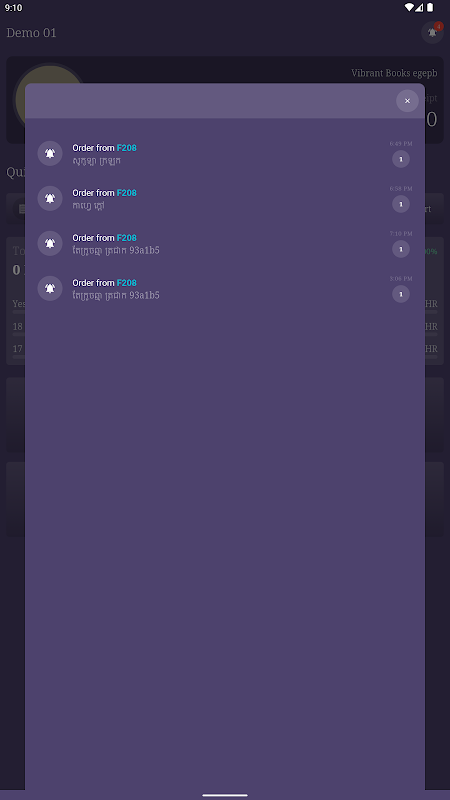The width and height of the screenshot is (450, 800).
Task: Tap bell icon of 3:06 PM order
Action: click(50, 288)
